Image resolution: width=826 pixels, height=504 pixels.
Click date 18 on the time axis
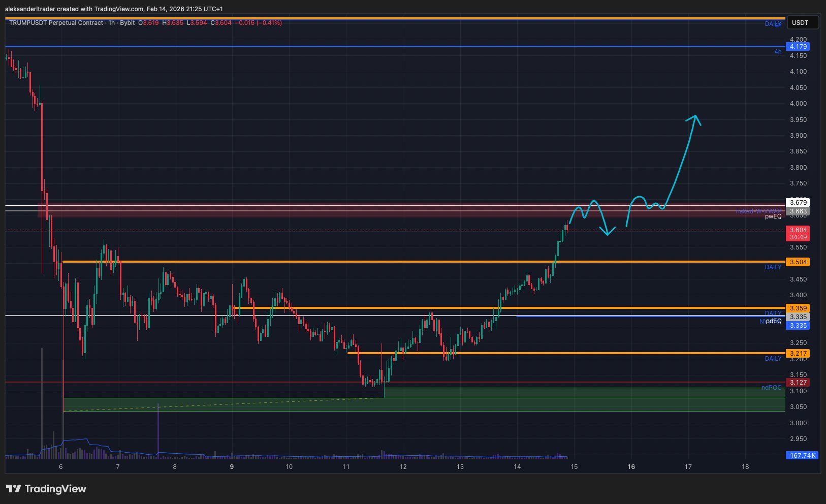tap(745, 467)
